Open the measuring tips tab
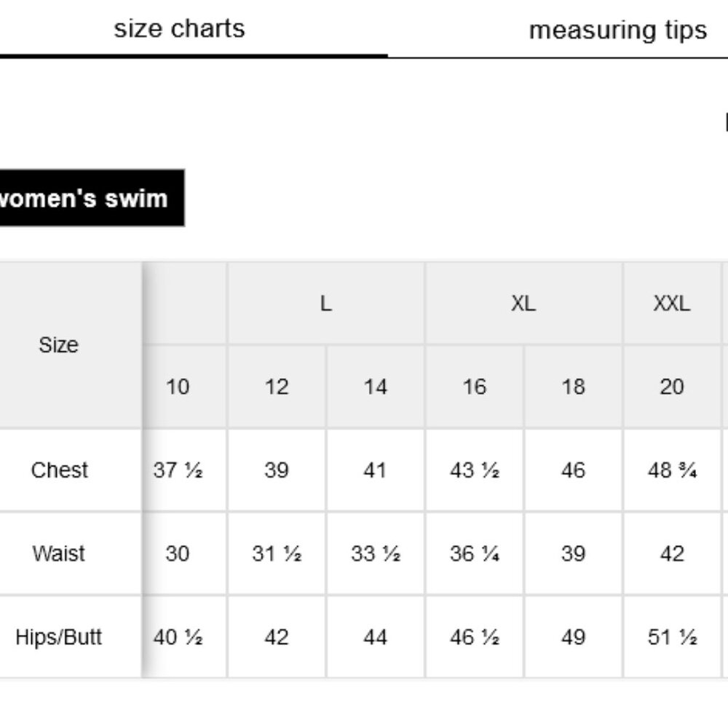 point(617,30)
